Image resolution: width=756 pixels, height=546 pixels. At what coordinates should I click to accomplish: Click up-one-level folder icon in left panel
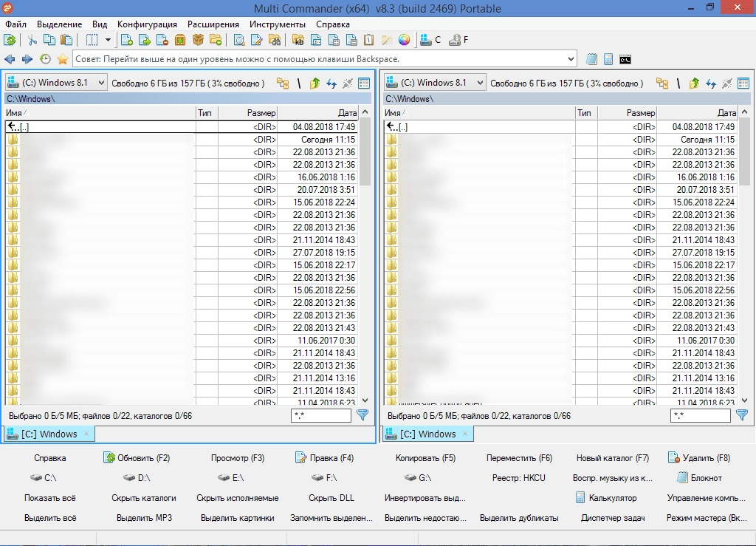(x=315, y=83)
